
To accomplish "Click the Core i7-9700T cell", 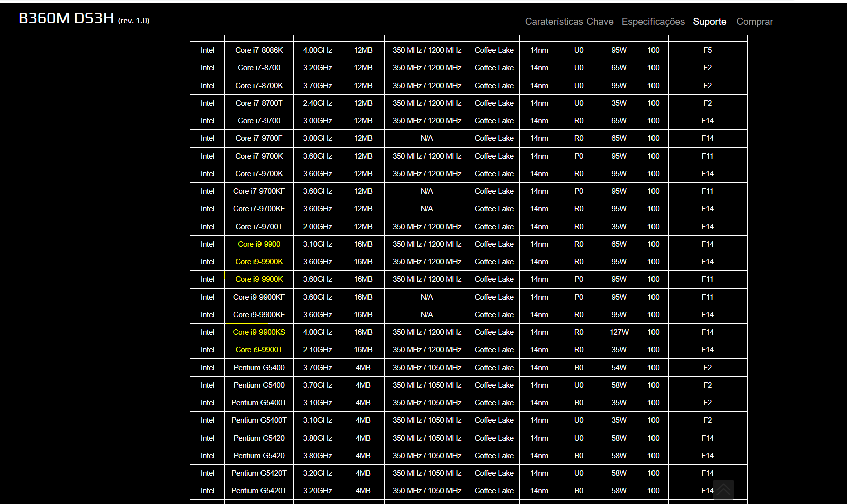I will click(259, 227).
